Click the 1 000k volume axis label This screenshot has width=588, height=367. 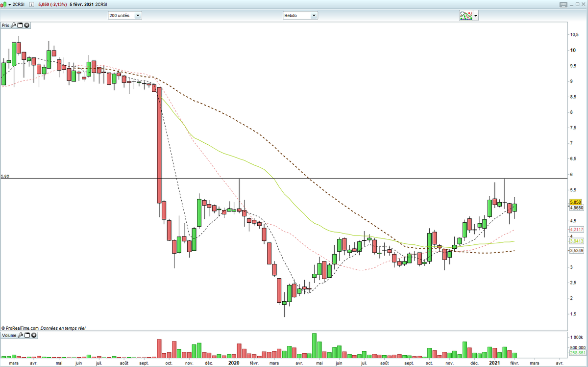[577, 338]
